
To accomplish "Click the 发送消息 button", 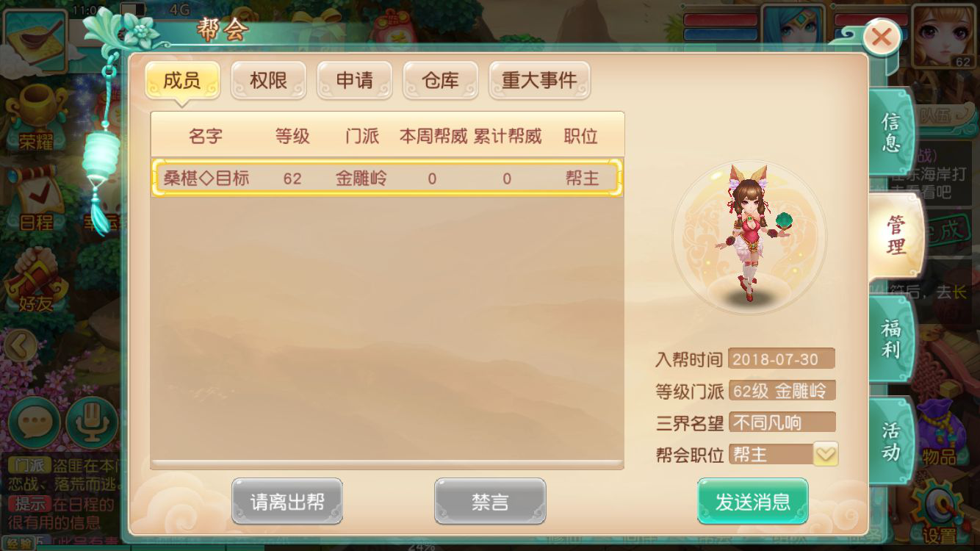I will (x=753, y=501).
